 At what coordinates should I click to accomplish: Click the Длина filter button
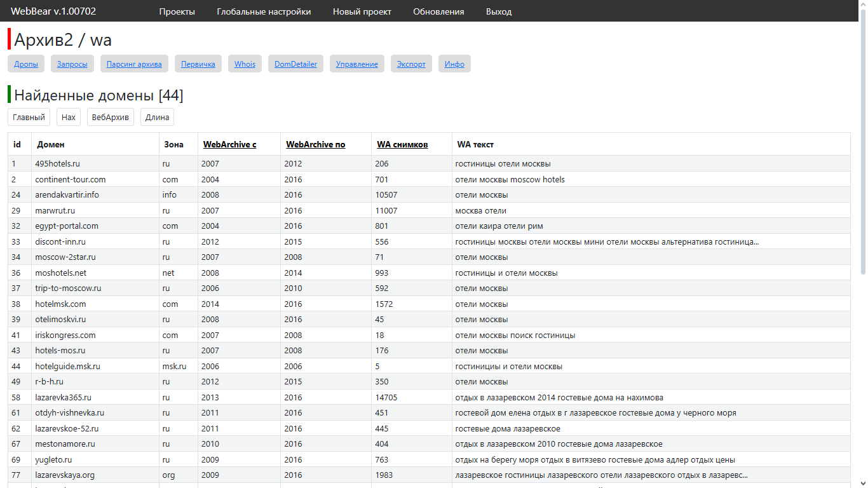157,117
